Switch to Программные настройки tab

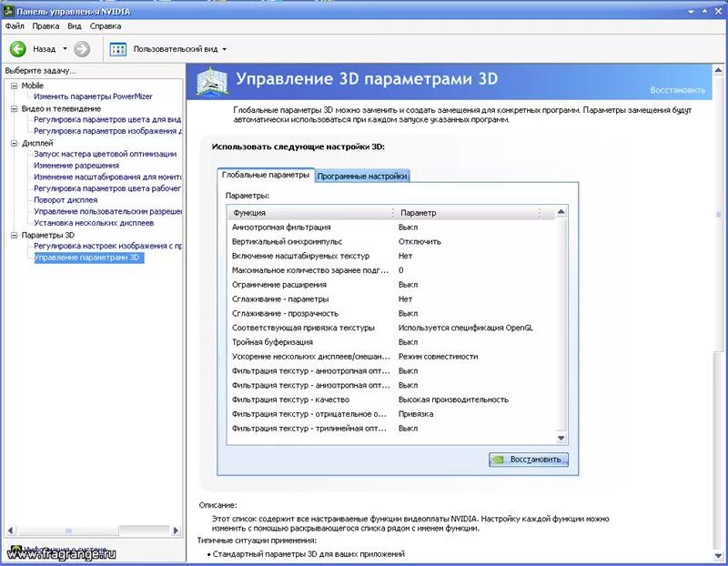[x=362, y=176]
